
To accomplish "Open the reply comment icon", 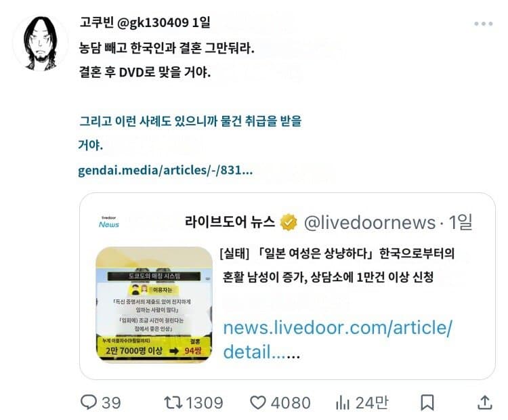I will tap(89, 402).
